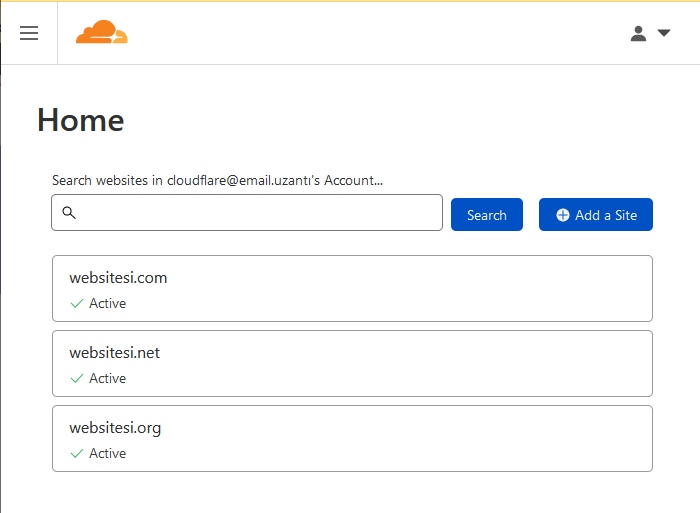Click the blue Search button
Image resolution: width=700 pixels, height=513 pixels.
coord(487,215)
